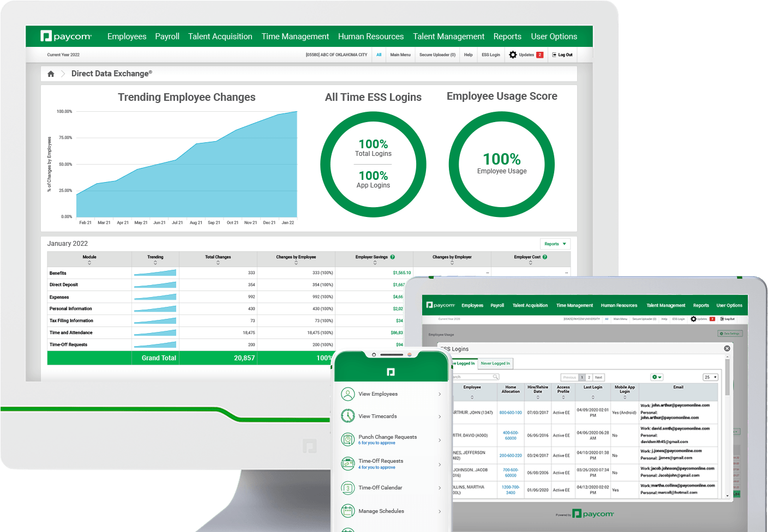Tap View Timecards clock icon on phone
The image size is (768, 532).
tap(348, 416)
